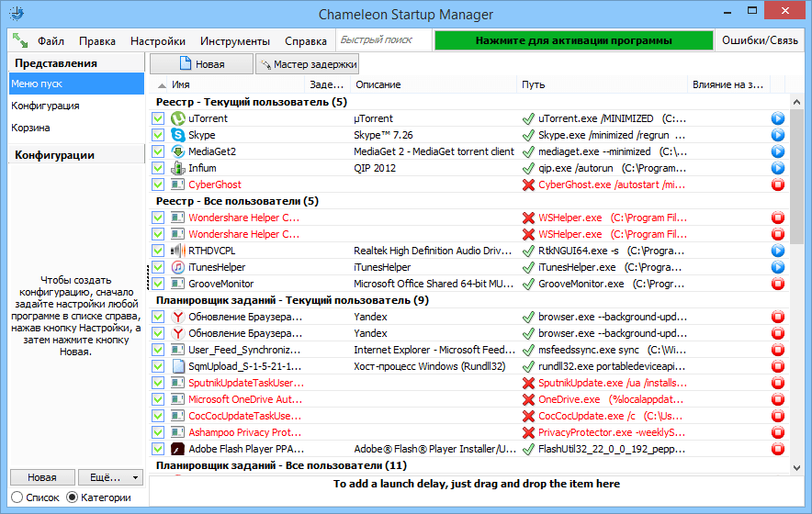Click red stop indicator in GrooveMonitor row
812x514 pixels.
point(777,284)
